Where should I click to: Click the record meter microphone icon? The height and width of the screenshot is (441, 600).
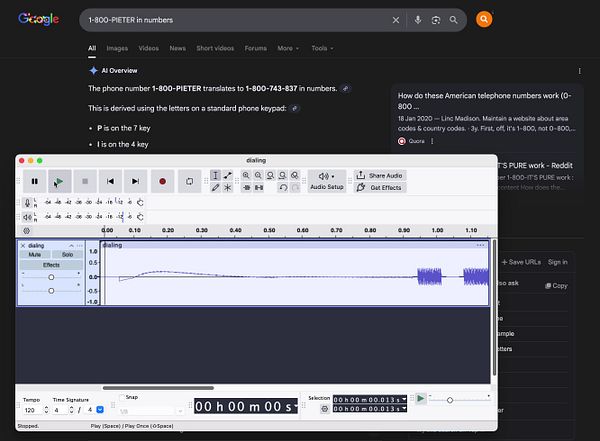pos(28,203)
